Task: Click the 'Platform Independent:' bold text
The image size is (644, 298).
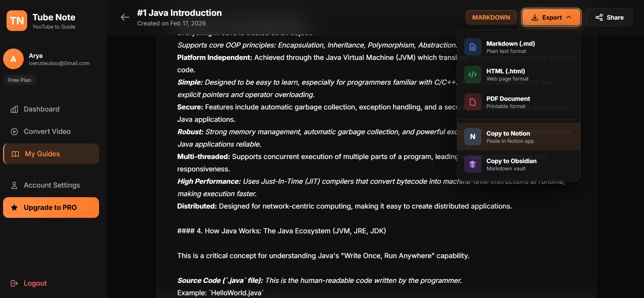Action: tap(215, 57)
